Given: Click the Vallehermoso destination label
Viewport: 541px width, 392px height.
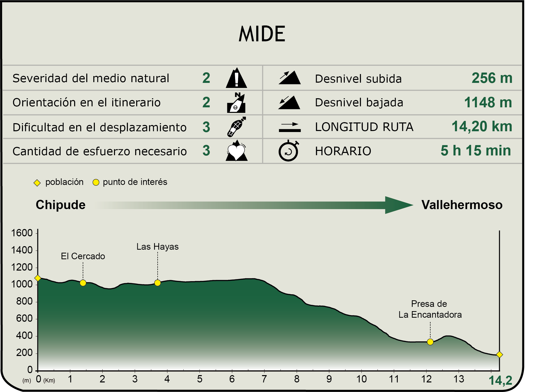Looking at the screenshot, I should [x=462, y=205].
